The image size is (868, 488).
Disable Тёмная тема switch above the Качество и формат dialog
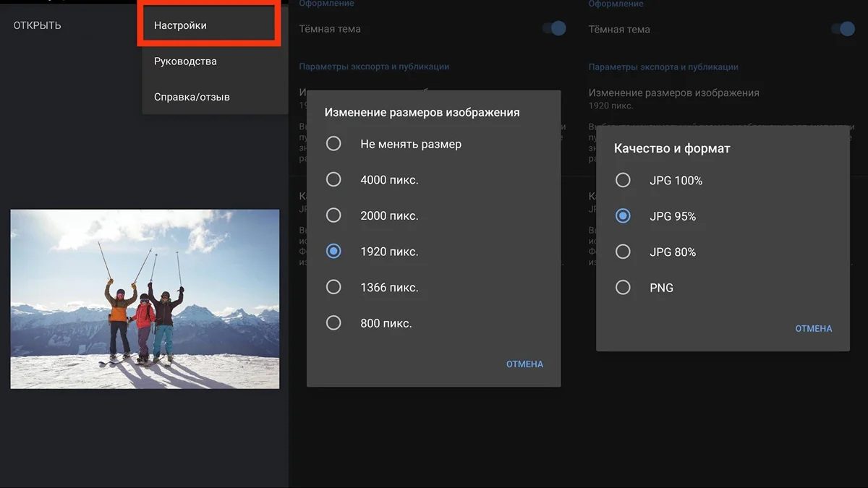point(843,30)
